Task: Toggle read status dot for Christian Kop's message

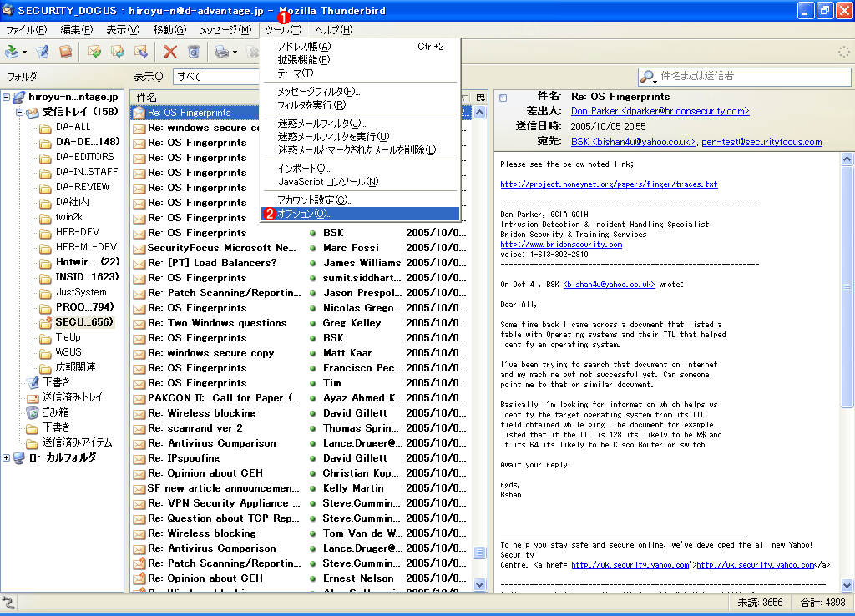Action: 313,474
